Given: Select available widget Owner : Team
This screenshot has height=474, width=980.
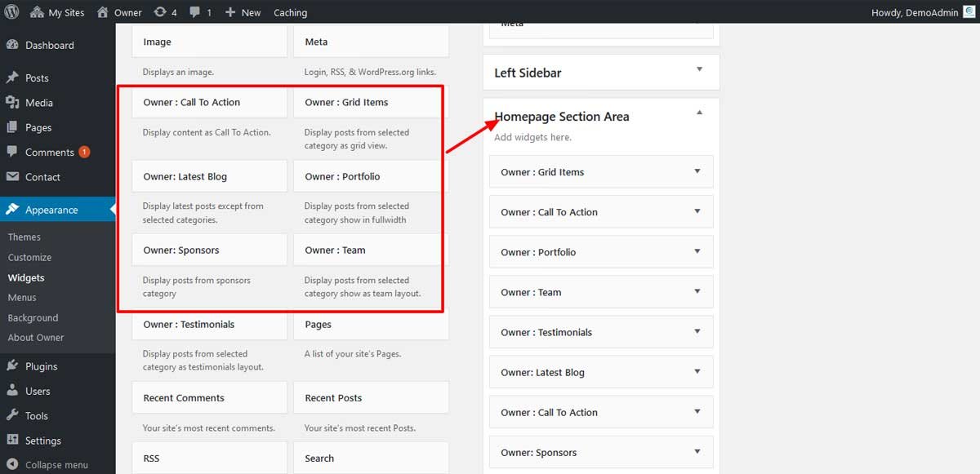Looking at the screenshot, I should [x=369, y=250].
